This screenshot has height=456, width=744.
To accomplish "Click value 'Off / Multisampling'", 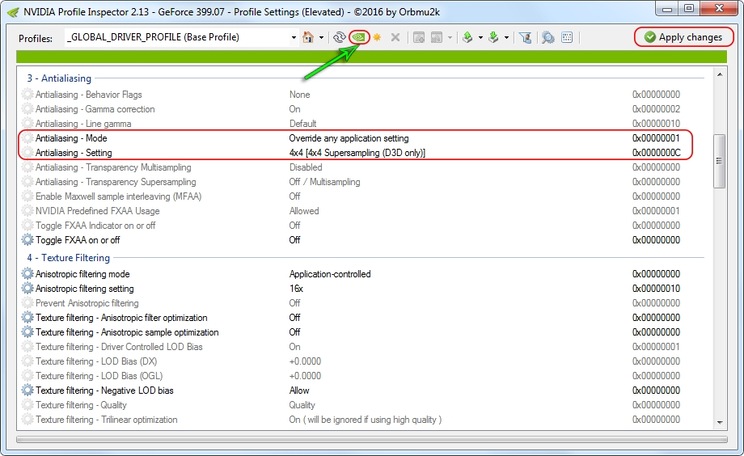I will tap(325, 182).
